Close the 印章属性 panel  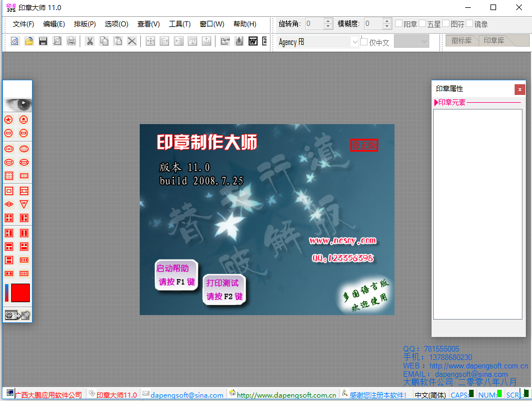click(x=520, y=89)
